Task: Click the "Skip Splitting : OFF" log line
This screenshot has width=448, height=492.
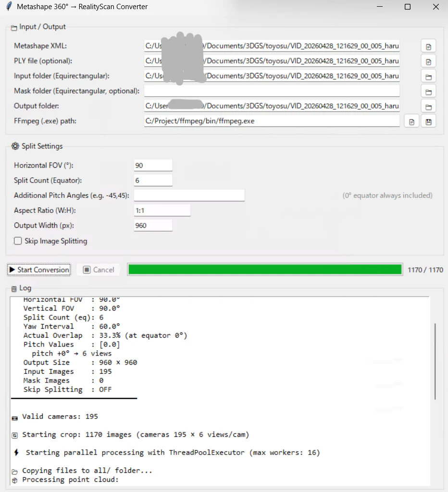Action: pyautogui.click(x=67, y=389)
